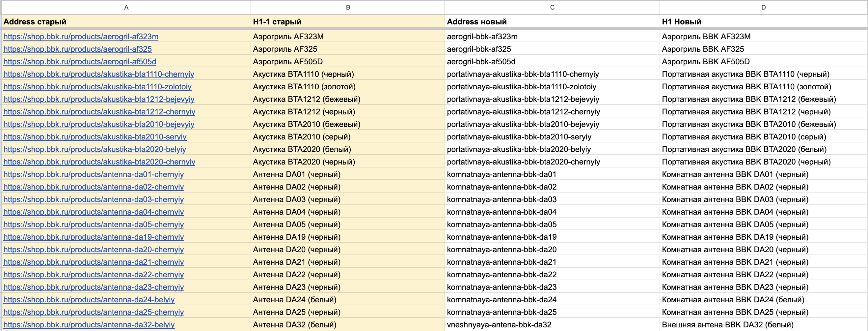Follow the akustika-bta1110-chernyiy link
This screenshot has height=331, width=868.
99,74
